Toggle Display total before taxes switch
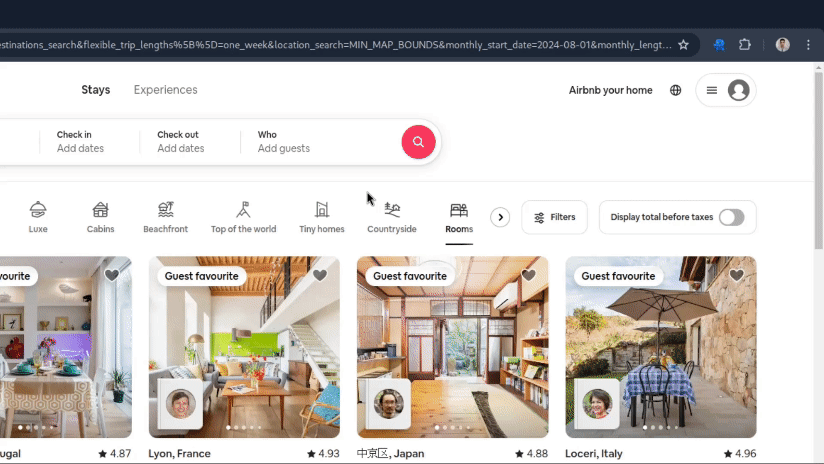The width and height of the screenshot is (824, 464). pos(732,217)
